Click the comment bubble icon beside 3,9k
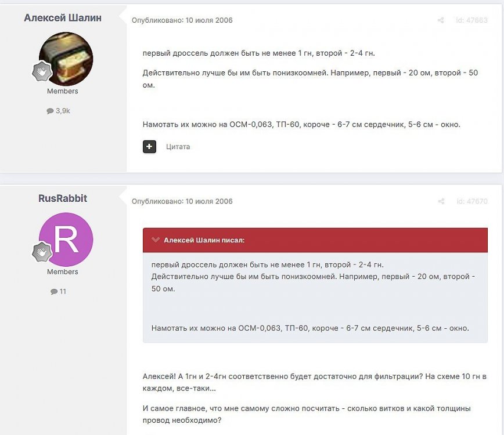The image size is (504, 435). 50,111
